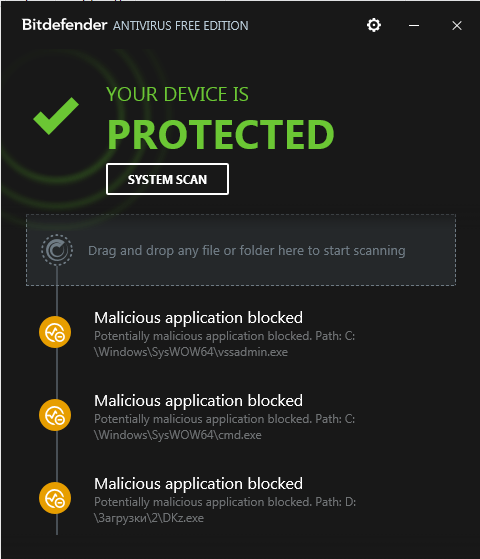The width and height of the screenshot is (480, 559).
Task: Click the orange icon for cmd.exe event
Action: [55, 415]
